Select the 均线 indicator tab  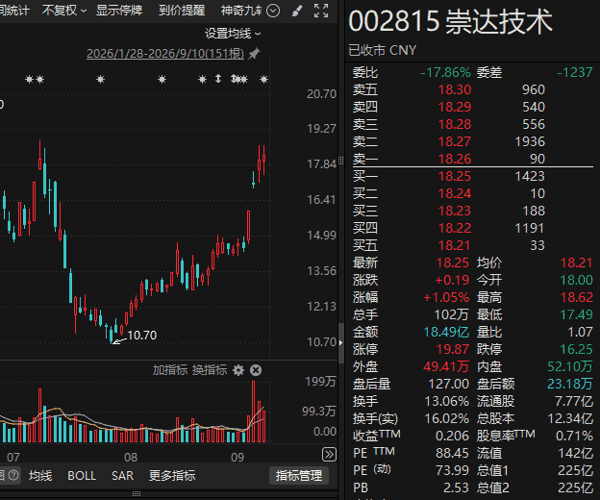point(41,476)
